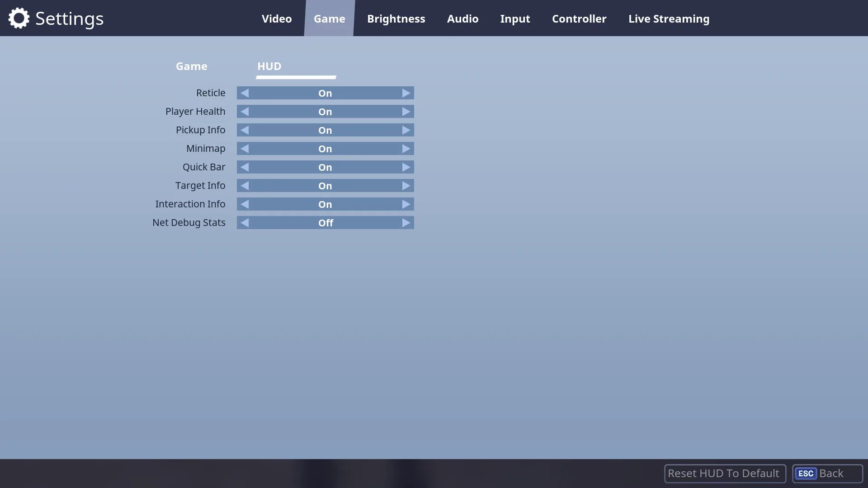
Task: Click Reset HUD To Default button
Action: [x=723, y=473]
